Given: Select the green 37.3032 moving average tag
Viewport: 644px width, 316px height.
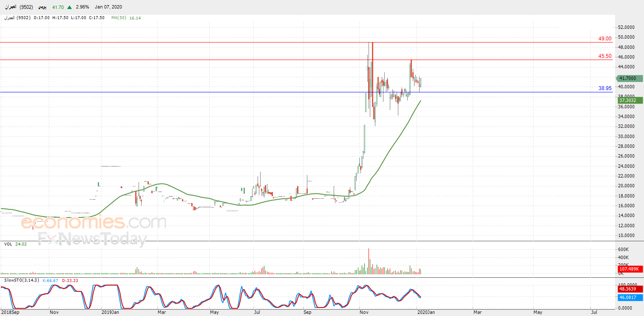Looking at the screenshot, I should [x=630, y=100].
